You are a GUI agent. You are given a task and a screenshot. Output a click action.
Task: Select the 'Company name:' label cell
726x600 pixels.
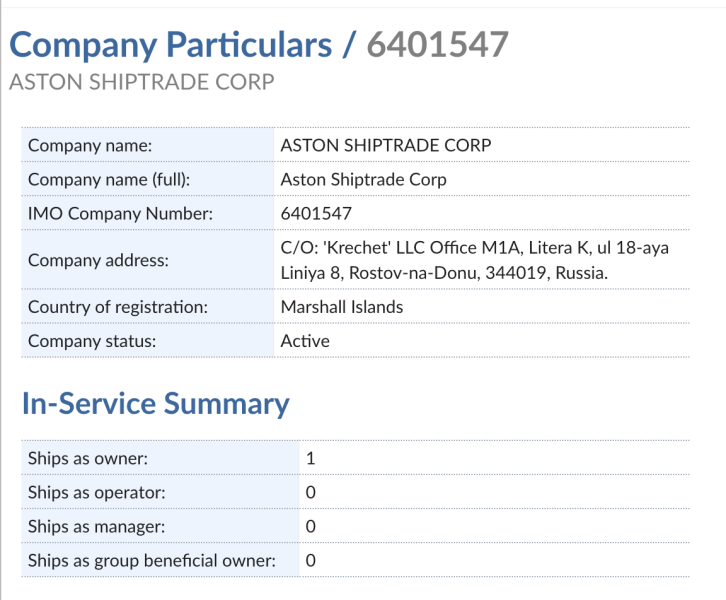[x=89, y=146]
